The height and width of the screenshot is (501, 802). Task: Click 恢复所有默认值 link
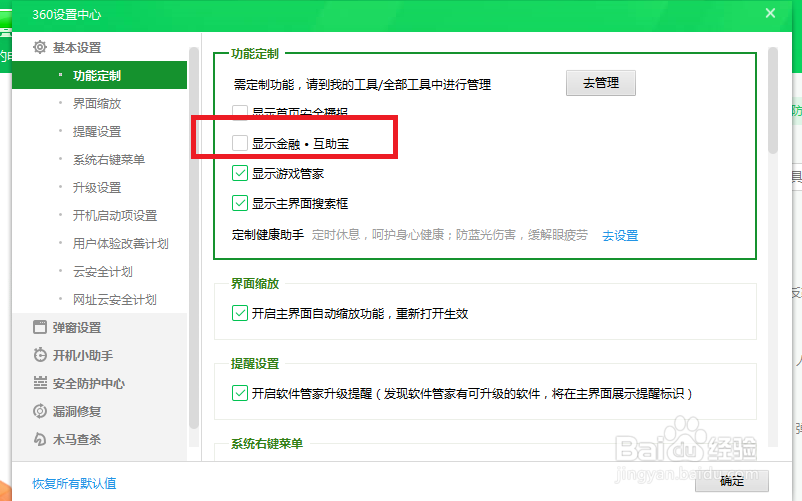click(x=74, y=483)
